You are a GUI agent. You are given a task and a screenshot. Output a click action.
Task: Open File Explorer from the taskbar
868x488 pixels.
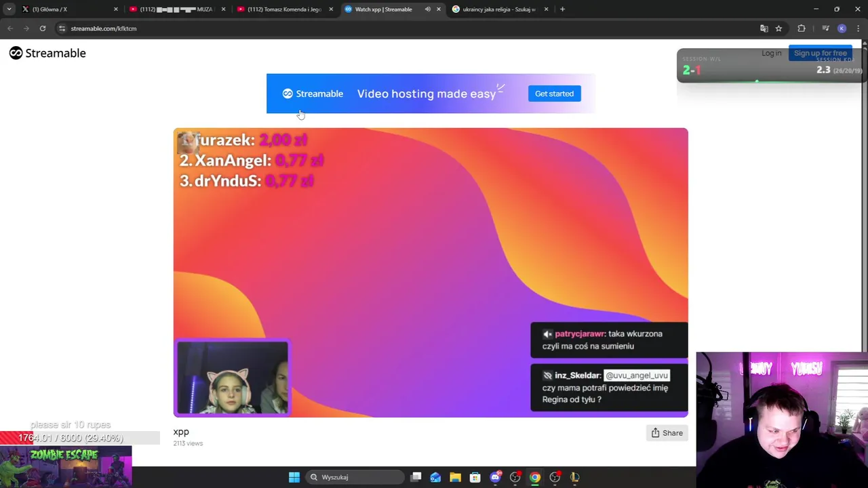tap(455, 477)
